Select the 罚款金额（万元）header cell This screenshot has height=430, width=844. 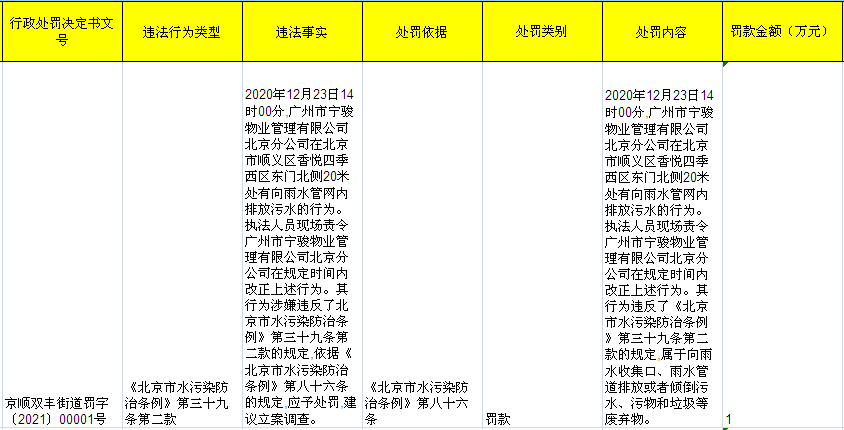(783, 32)
